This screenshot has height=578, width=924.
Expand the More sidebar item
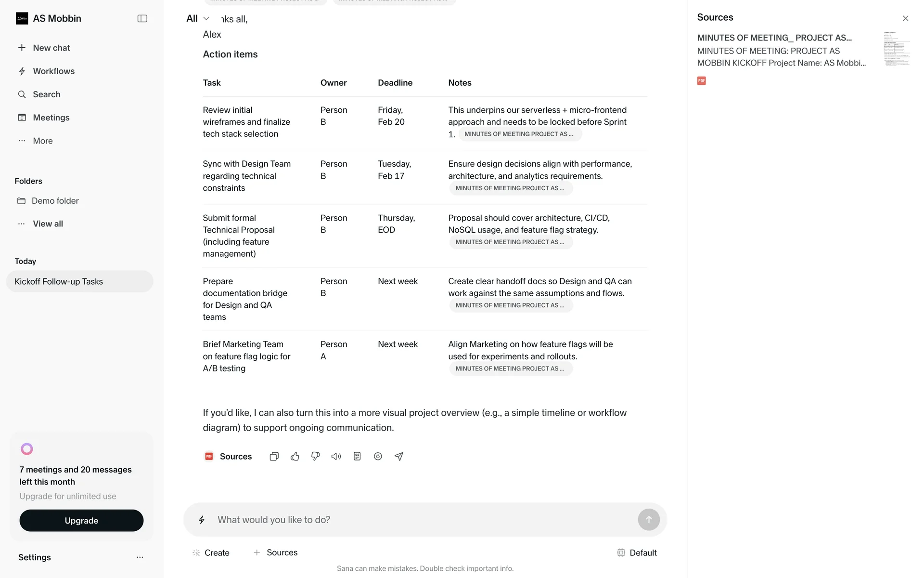tap(42, 141)
